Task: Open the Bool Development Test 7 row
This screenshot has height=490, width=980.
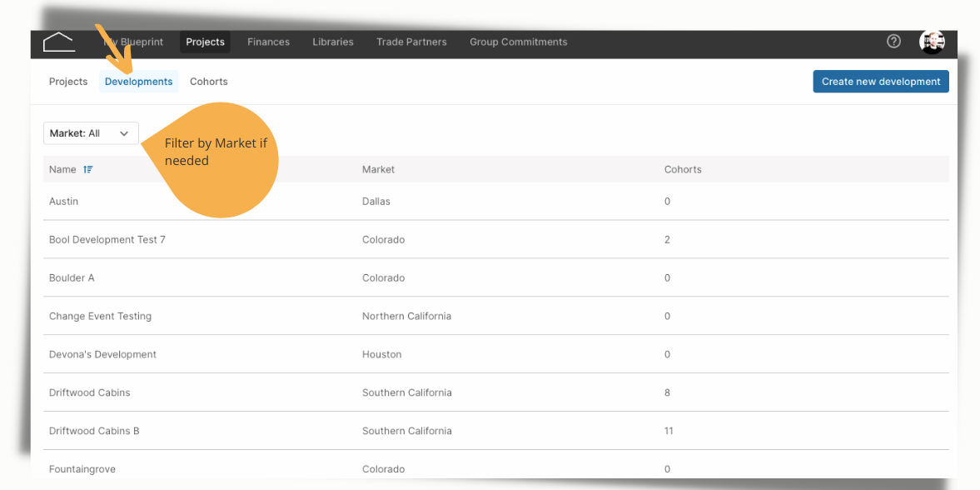Action: tap(496, 240)
